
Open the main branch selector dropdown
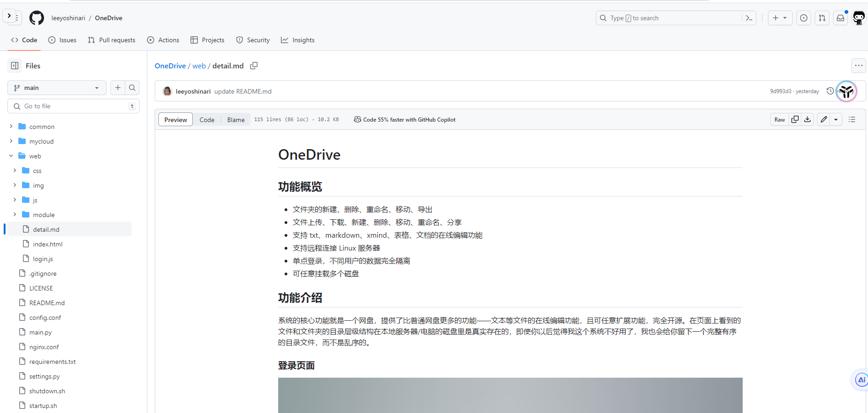57,88
